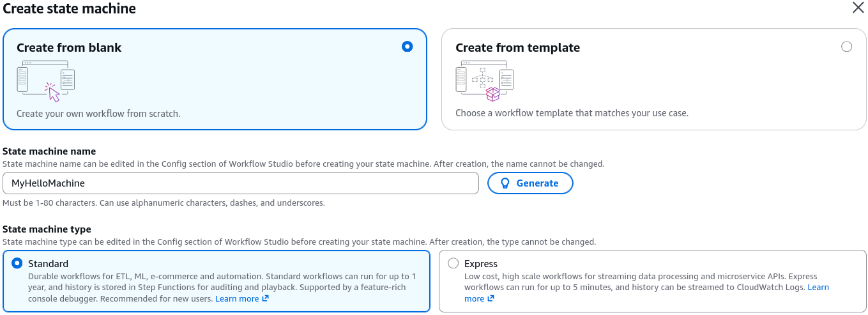
Task: Close the Create state machine dialog
Action: pos(858,8)
